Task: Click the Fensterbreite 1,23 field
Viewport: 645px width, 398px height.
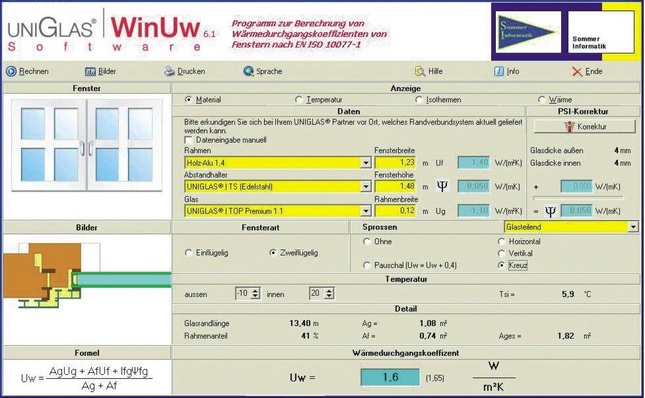Action: coord(395,162)
